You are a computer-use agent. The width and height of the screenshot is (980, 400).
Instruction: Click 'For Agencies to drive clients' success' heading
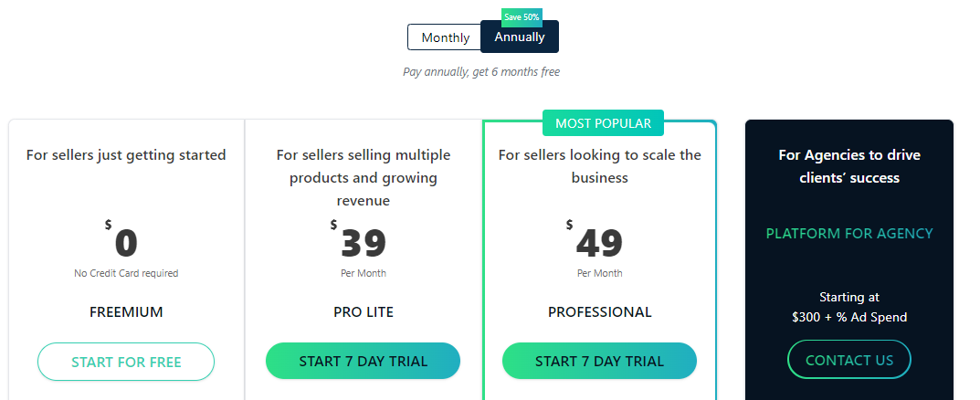click(x=849, y=166)
